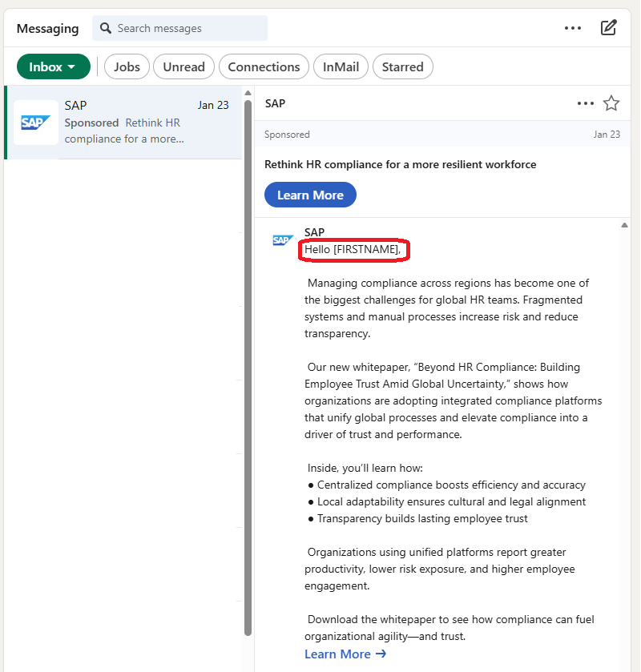Screen dimensions: 641x672
Task: Click SAP avatar beside the message body
Action: pyautogui.click(x=283, y=240)
